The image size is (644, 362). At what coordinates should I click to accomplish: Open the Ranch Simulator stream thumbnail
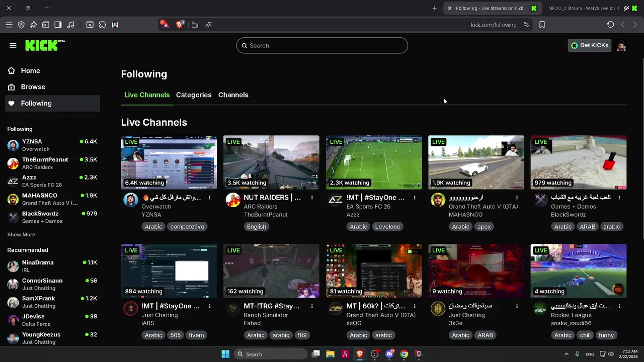click(271, 271)
